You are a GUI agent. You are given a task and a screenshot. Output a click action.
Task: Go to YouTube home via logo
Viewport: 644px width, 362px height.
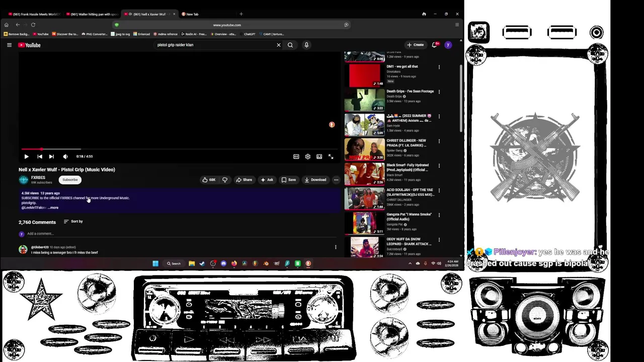(29, 45)
